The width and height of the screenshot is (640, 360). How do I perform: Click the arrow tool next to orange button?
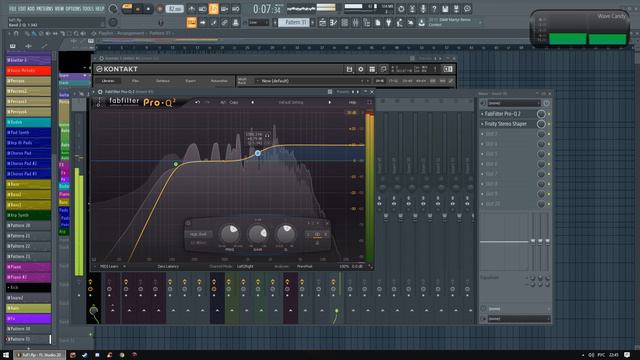[x=202, y=22]
